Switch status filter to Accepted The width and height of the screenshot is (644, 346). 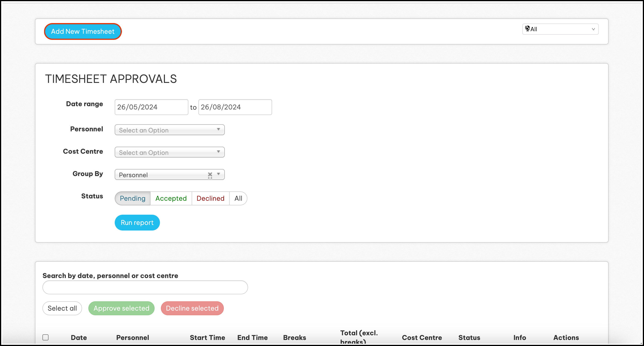171,198
